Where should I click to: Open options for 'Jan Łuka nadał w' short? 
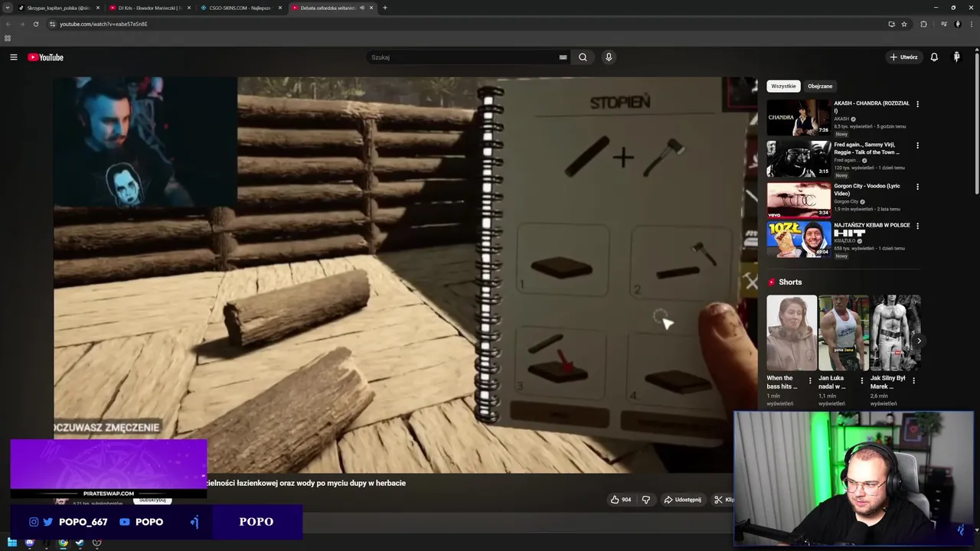862,380
